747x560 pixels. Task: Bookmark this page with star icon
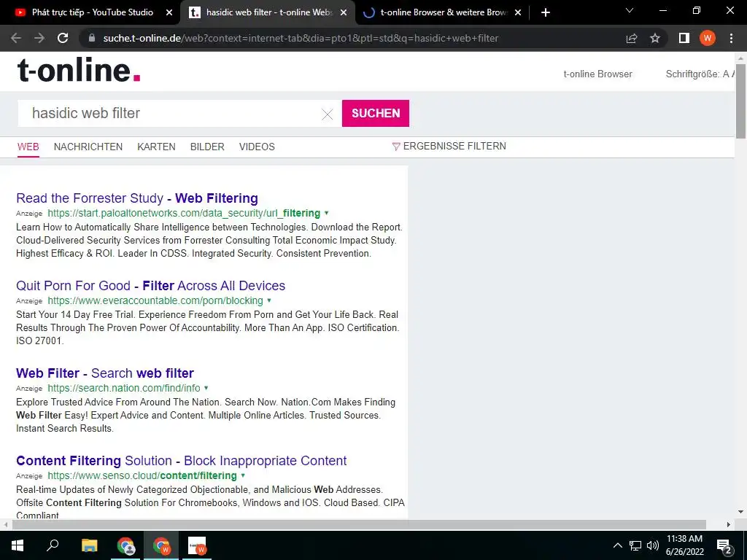click(655, 38)
